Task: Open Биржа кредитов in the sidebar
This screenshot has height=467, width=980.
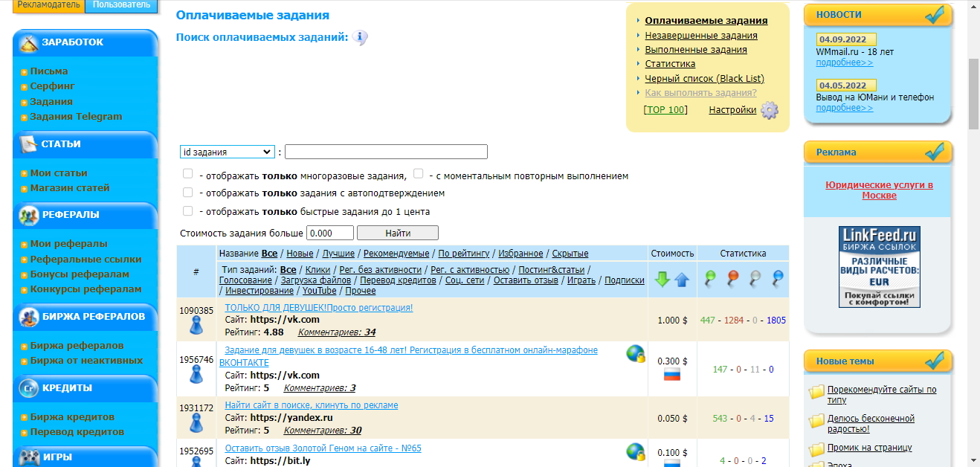Action: point(72,417)
